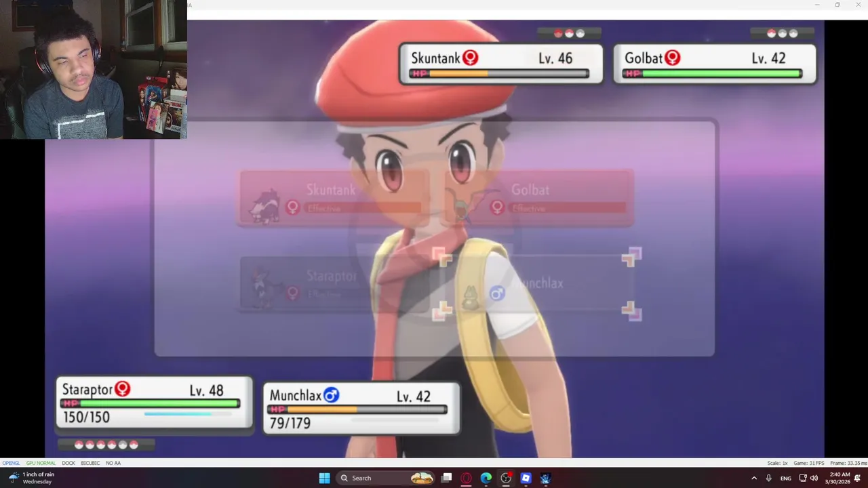Screen dimensions: 868x488
Task: Click the "150/150" HP value
Action: pos(86,418)
